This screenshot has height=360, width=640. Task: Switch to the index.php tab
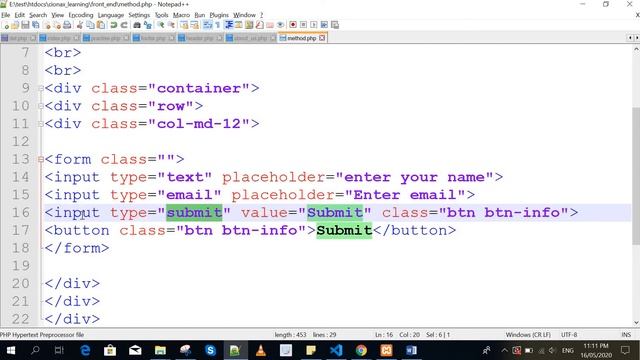pos(60,38)
